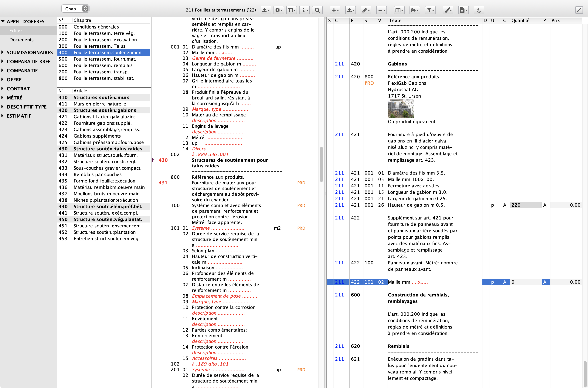The width and height of the screenshot is (588, 388).
Task: Open the catalog download menu left of the gear
Action: coord(266,10)
